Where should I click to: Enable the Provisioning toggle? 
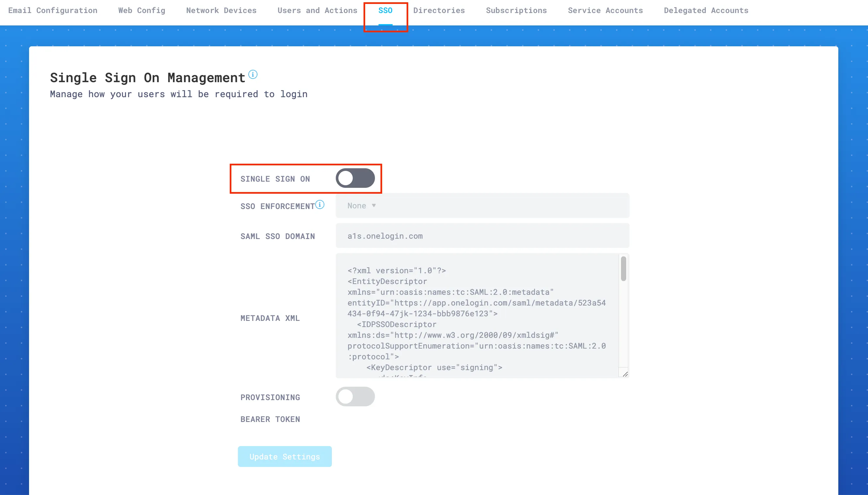[x=355, y=396]
